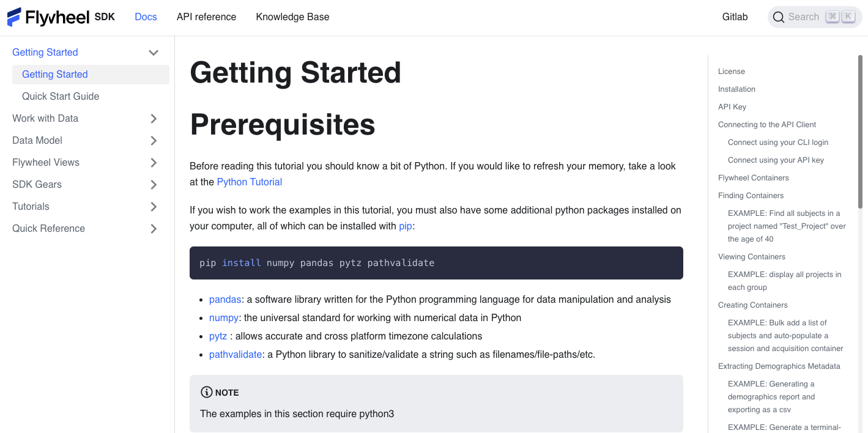Expand the SDK Gears section
Image resolution: width=868 pixels, height=433 pixels.
click(x=154, y=184)
